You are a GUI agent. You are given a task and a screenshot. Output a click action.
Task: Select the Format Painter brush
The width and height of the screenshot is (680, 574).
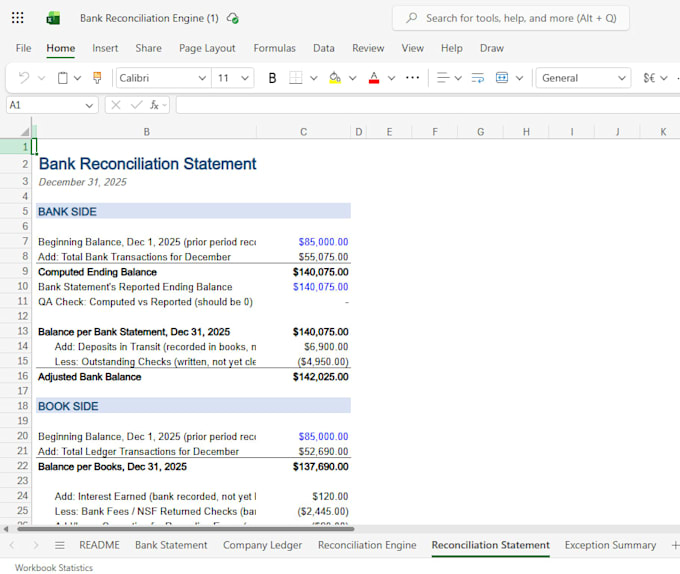click(97, 78)
